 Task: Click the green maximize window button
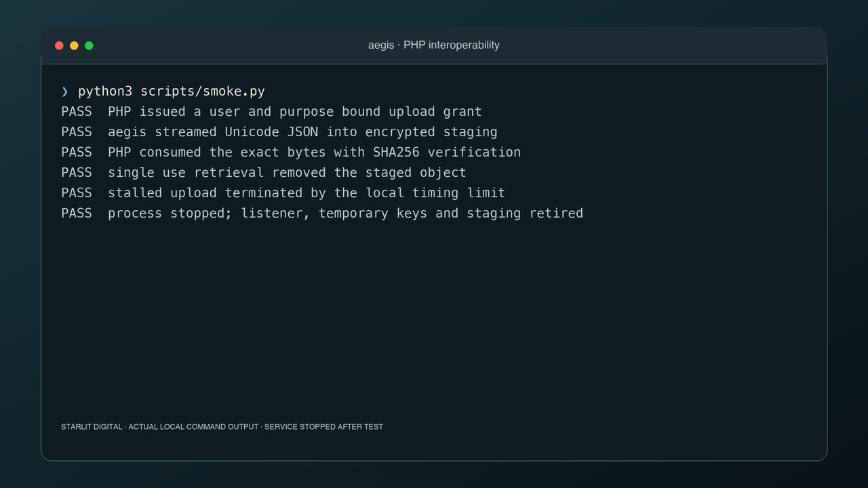click(x=89, y=45)
